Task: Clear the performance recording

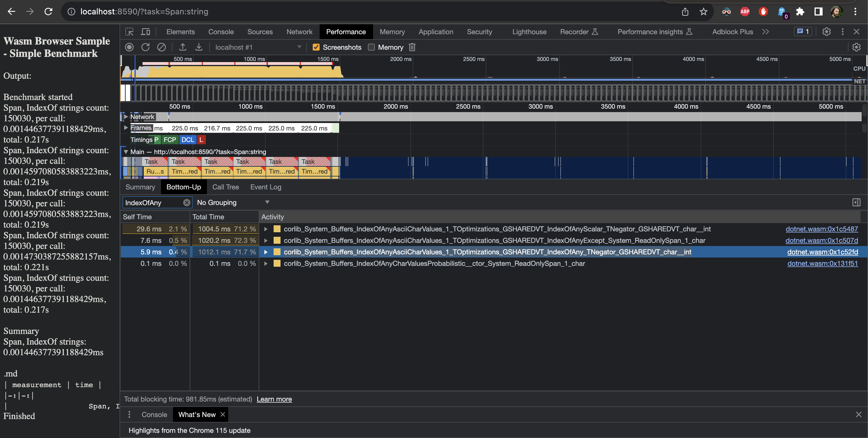Action: 162,47
